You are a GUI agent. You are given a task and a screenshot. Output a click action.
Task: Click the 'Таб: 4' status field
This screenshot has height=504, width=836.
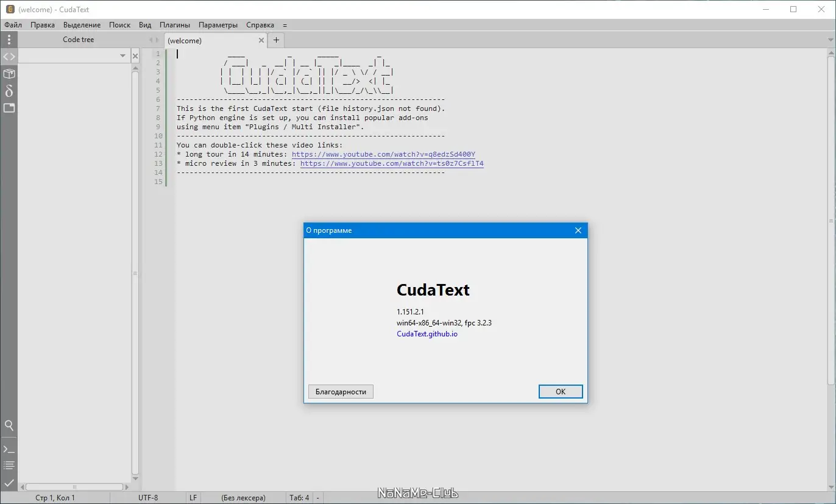point(299,498)
